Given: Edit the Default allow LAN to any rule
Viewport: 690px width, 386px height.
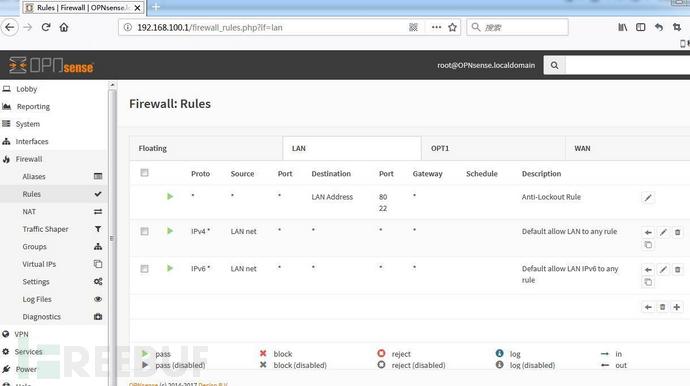Looking at the screenshot, I should [x=663, y=232].
